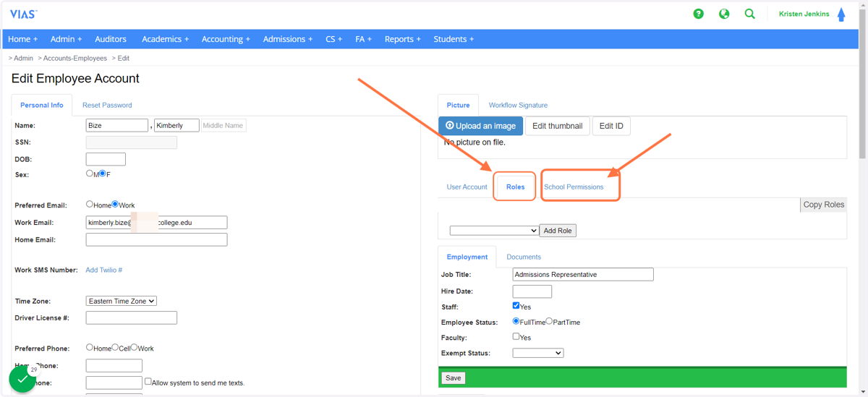The image size is (868, 397).
Task: Click the Add Role button
Action: [558, 231]
